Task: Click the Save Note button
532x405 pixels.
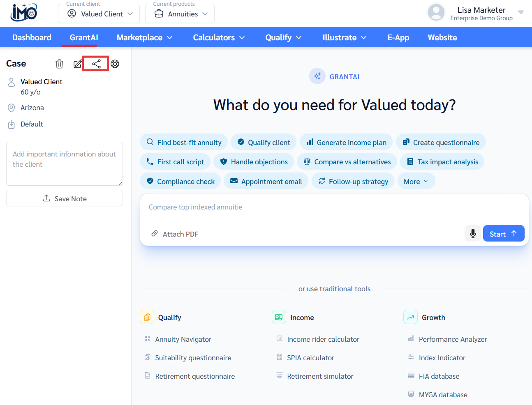Action: [x=65, y=198]
